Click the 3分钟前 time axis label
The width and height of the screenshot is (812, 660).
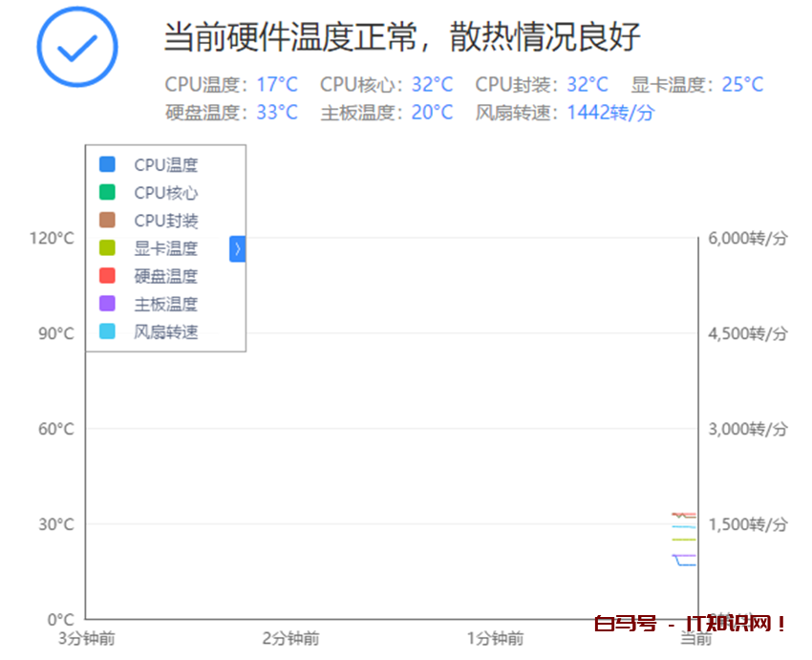[x=86, y=638]
